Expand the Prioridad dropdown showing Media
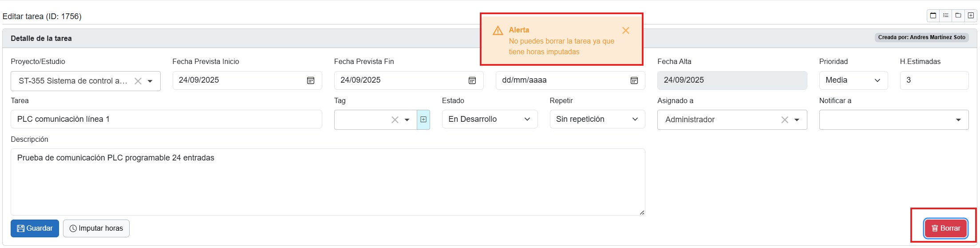The height and width of the screenshot is (248, 980). pyautogui.click(x=853, y=80)
